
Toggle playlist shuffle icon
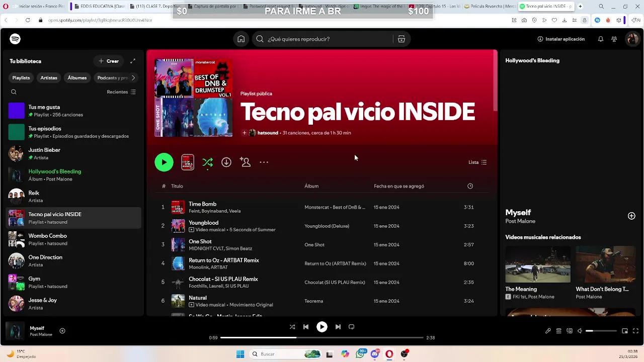207,162
